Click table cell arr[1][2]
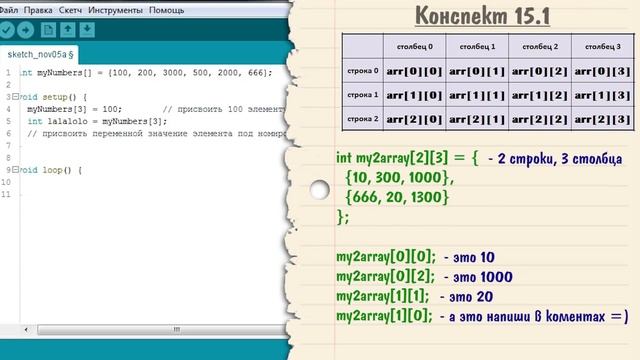The width and height of the screenshot is (640, 360). [540, 96]
